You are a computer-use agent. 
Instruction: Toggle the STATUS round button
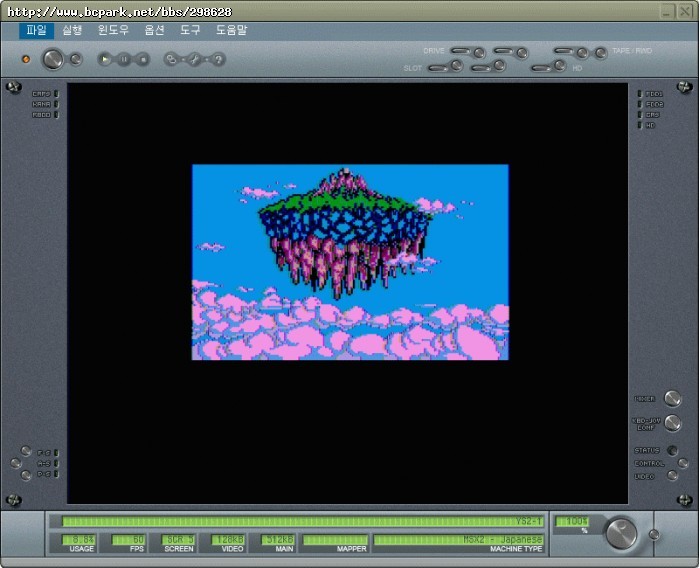pyautogui.click(x=672, y=450)
